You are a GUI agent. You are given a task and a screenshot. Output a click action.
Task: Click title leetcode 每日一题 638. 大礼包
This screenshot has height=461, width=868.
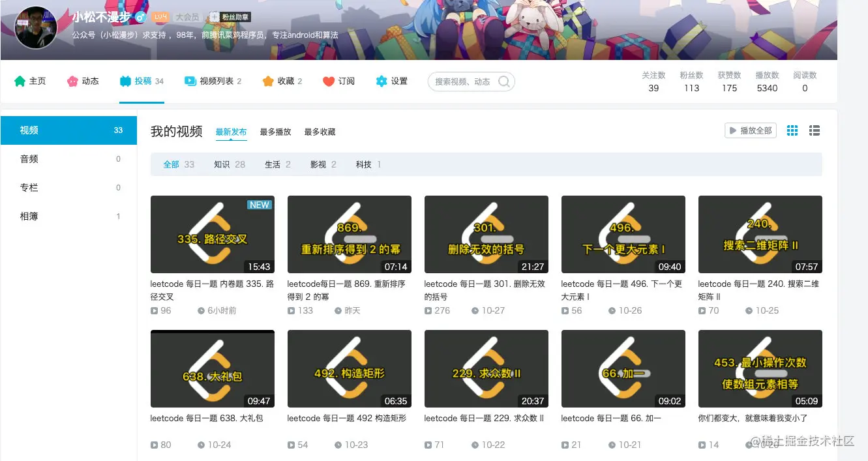tap(207, 418)
